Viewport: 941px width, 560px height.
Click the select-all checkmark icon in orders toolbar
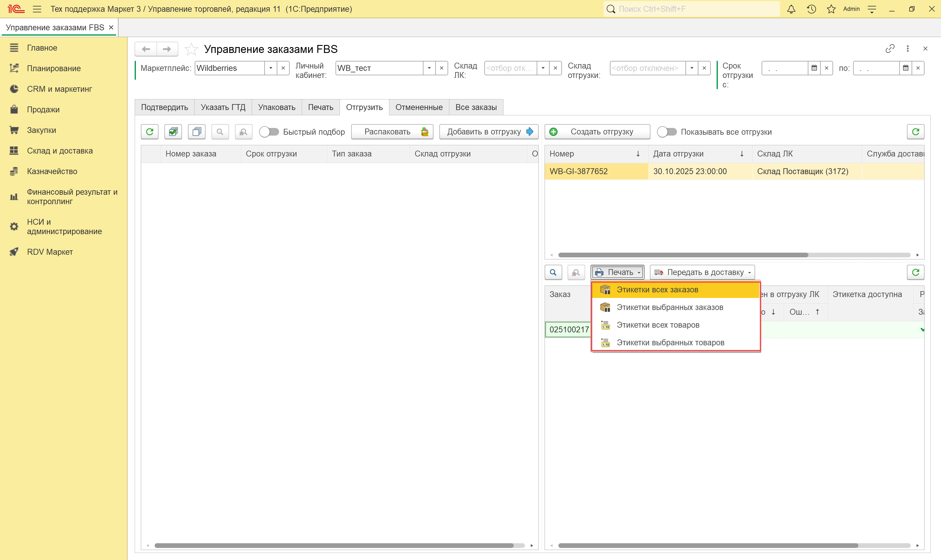173,132
